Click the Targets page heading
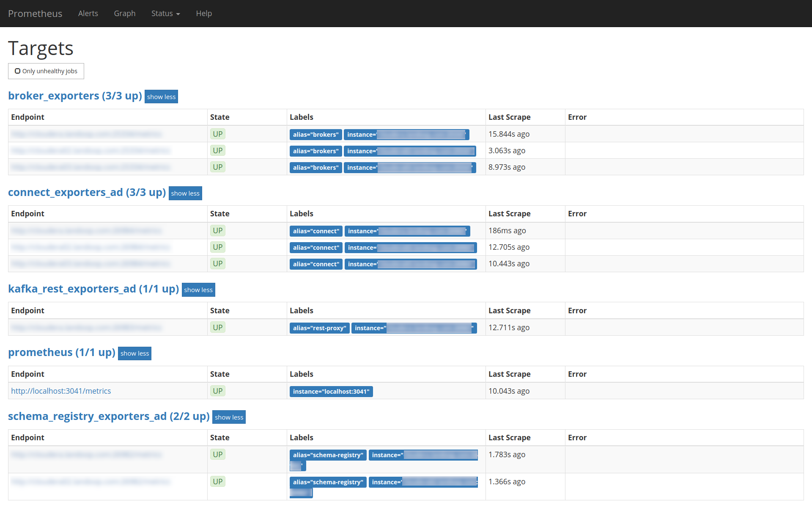 pos(41,48)
